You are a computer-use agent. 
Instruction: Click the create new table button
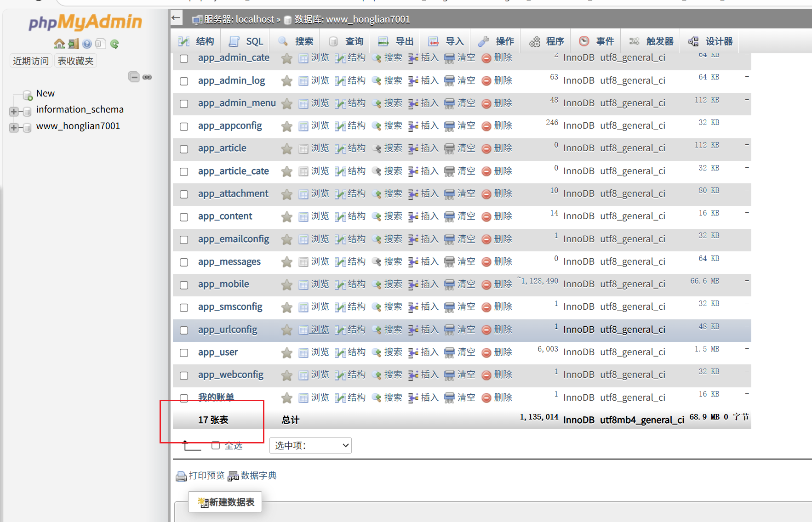pos(226,502)
